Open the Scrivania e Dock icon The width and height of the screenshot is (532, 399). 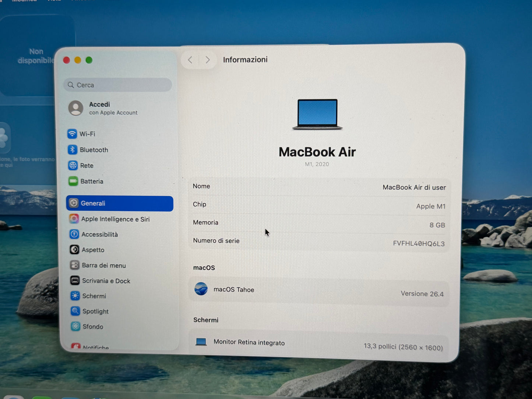pyautogui.click(x=75, y=280)
